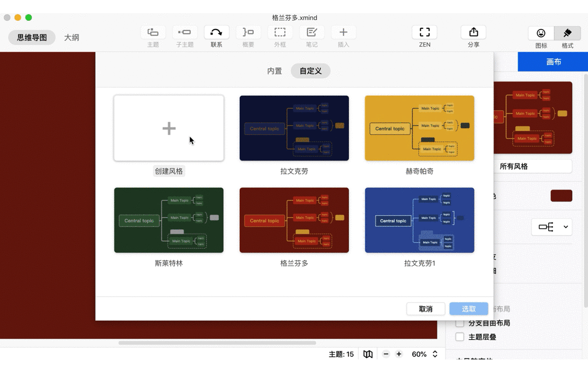Select the 主题 (Topic) toolbar icon
The image size is (588, 372).
click(x=153, y=32)
